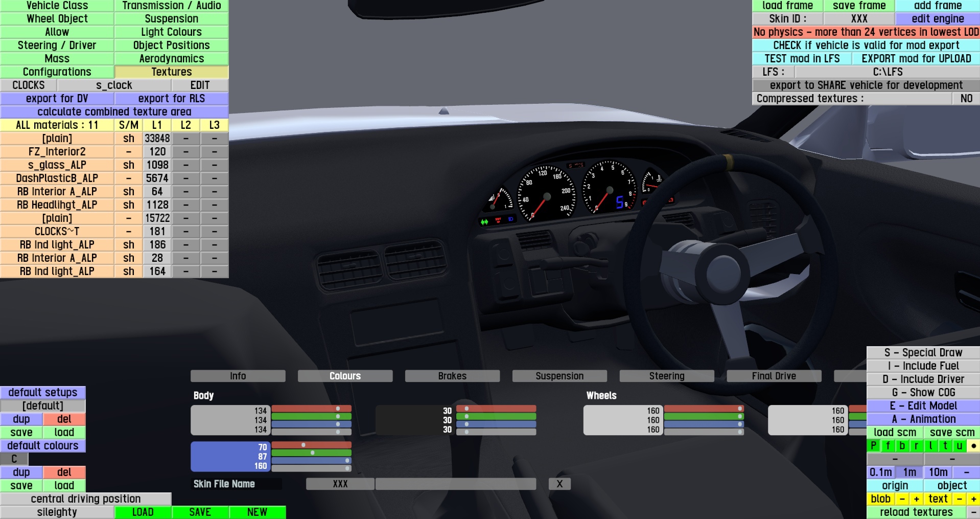Select the 0.1m grid size

point(881,472)
